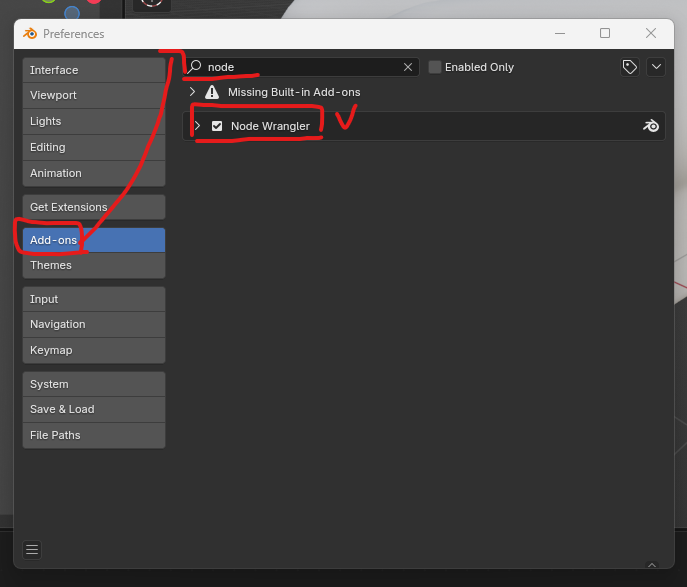Click the add-on search field containing 'node'
This screenshot has width=687, height=587.
click(x=302, y=67)
